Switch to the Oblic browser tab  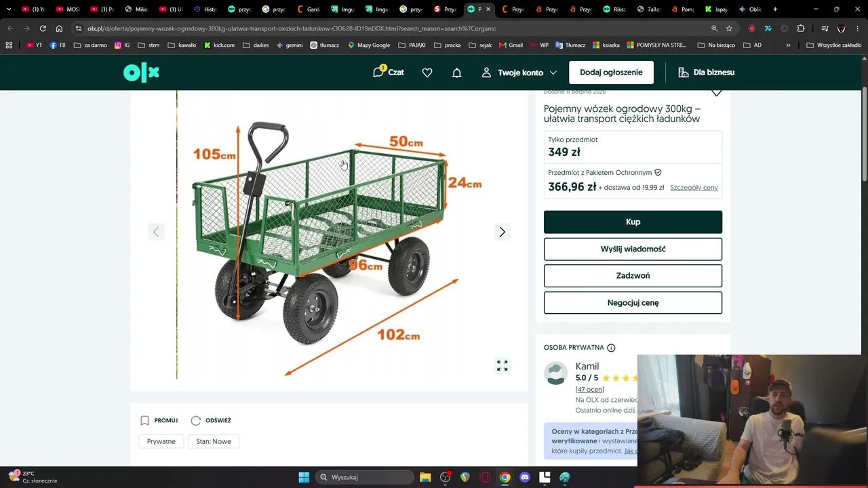(x=751, y=9)
